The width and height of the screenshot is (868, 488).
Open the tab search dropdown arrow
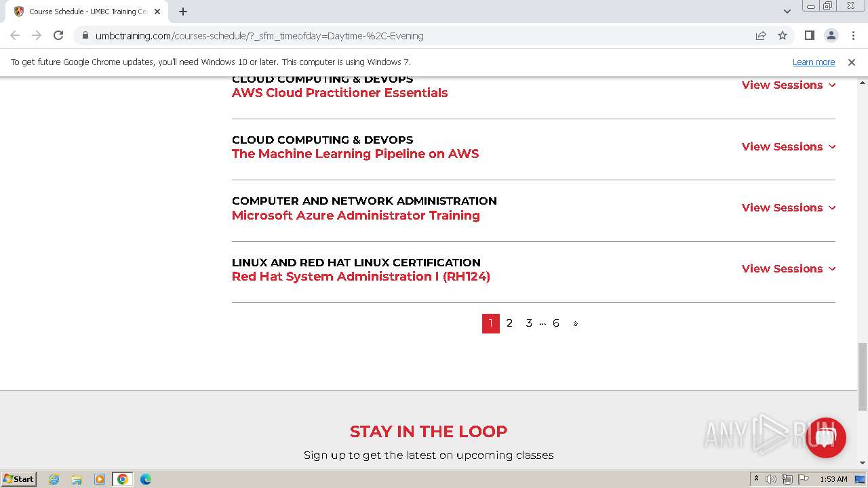(x=787, y=12)
